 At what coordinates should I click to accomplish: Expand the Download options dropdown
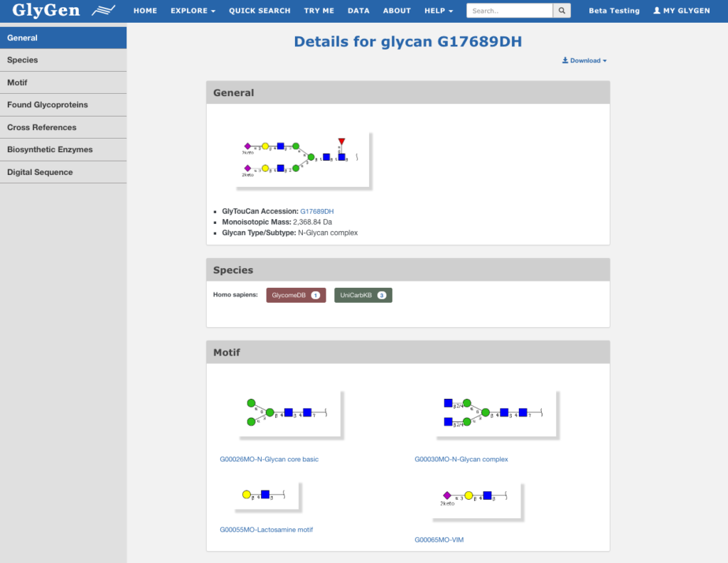click(x=584, y=60)
